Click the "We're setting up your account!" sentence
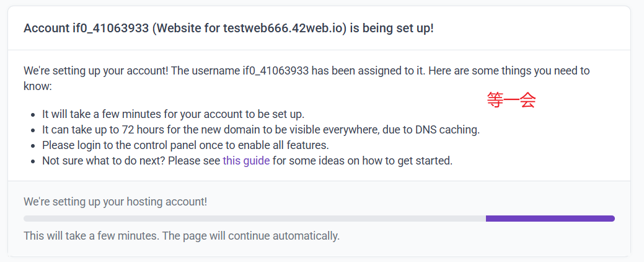 coord(95,70)
